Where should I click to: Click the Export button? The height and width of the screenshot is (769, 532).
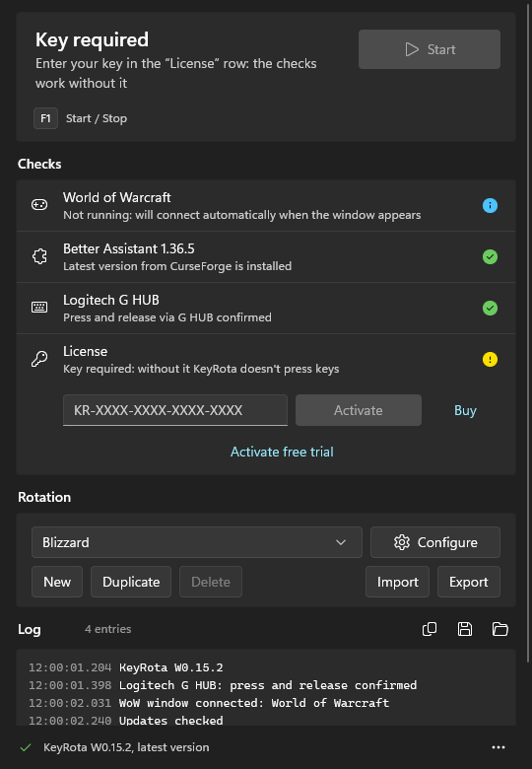pyautogui.click(x=468, y=582)
